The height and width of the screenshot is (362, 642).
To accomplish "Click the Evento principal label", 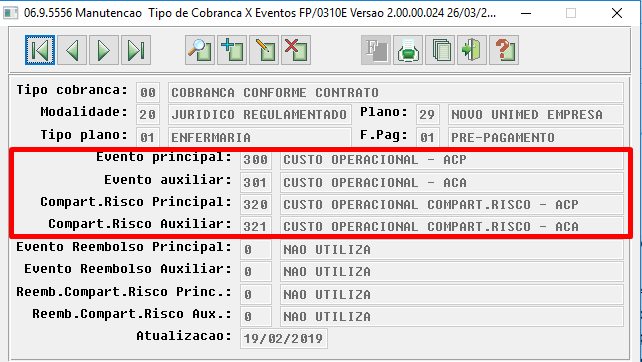I will 164,157.
